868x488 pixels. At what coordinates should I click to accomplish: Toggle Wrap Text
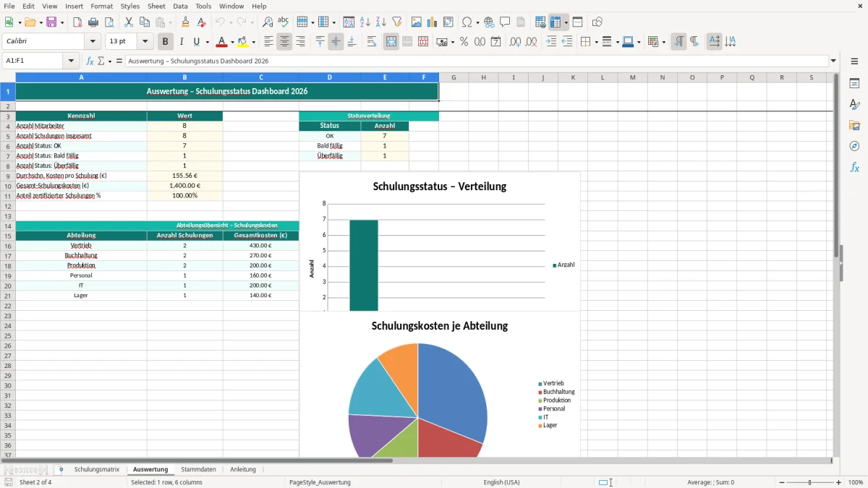coord(372,42)
